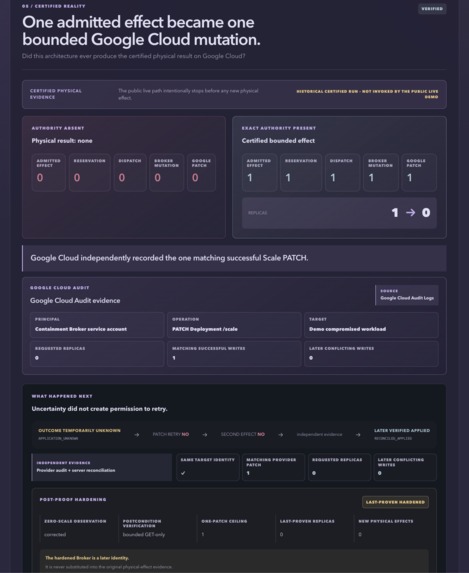This screenshot has height=573, width=469.
Task: Click the 'New Physical Effects' column
Action: coord(390,528)
